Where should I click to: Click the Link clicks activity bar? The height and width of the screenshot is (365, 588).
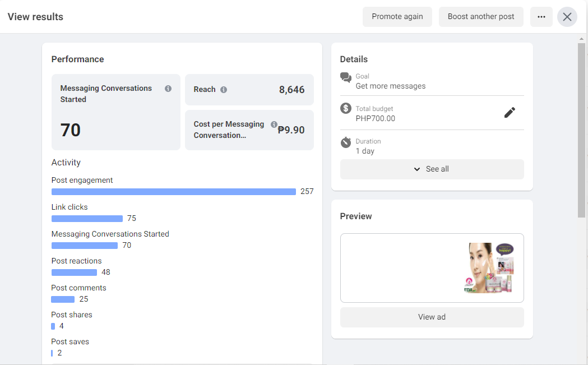point(87,219)
